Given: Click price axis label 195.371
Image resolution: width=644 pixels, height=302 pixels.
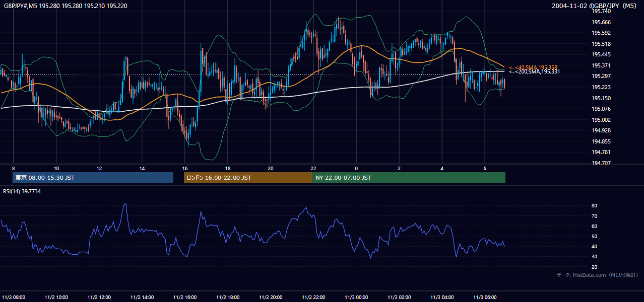Looking at the screenshot, I should (601, 65).
